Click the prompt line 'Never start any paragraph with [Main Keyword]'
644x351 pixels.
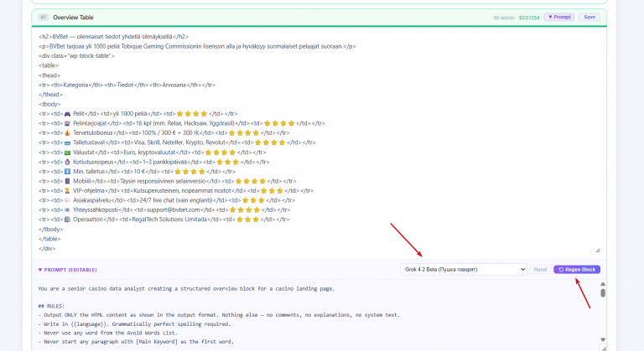click(136, 342)
